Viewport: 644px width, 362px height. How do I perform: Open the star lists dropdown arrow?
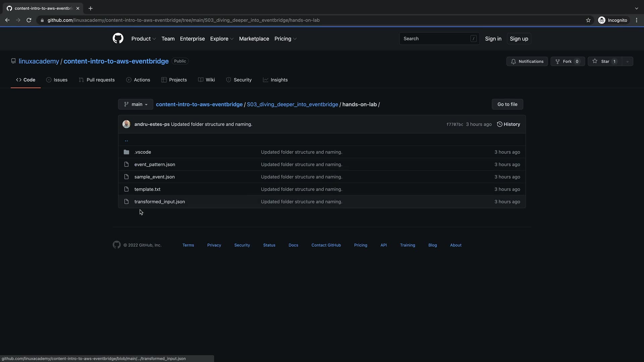coord(627,61)
